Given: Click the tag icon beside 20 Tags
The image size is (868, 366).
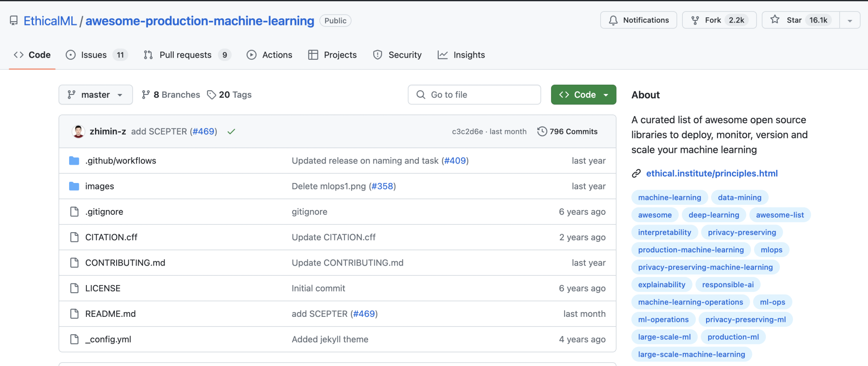Looking at the screenshot, I should 211,95.
